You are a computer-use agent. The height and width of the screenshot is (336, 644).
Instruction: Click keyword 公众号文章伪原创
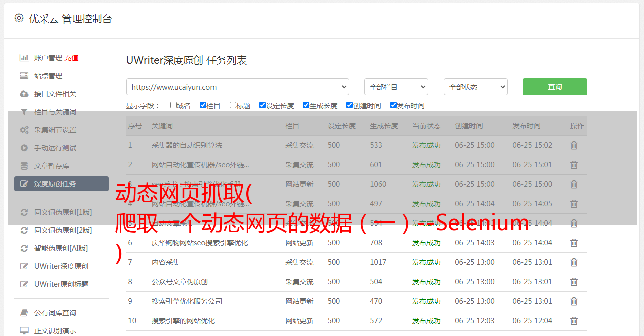pyautogui.click(x=180, y=282)
